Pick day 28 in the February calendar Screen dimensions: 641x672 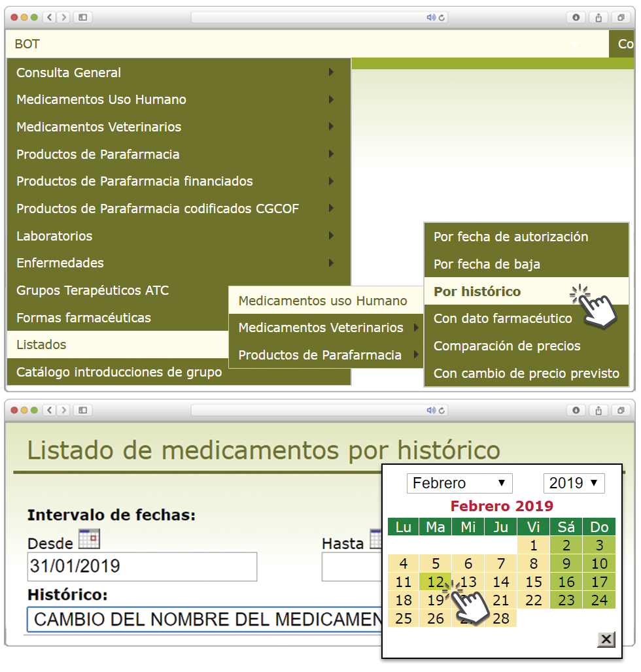tap(500, 618)
